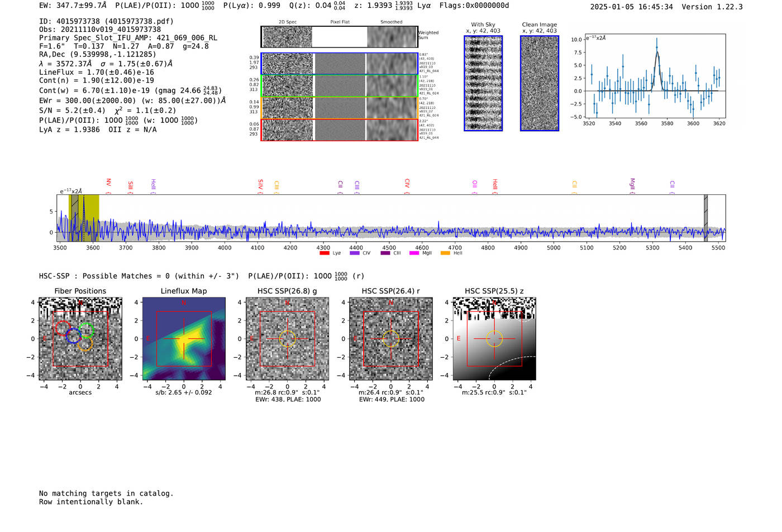Click the ID: 4015973738 text line
The height and width of the screenshot is (532, 782).
[x=106, y=21]
